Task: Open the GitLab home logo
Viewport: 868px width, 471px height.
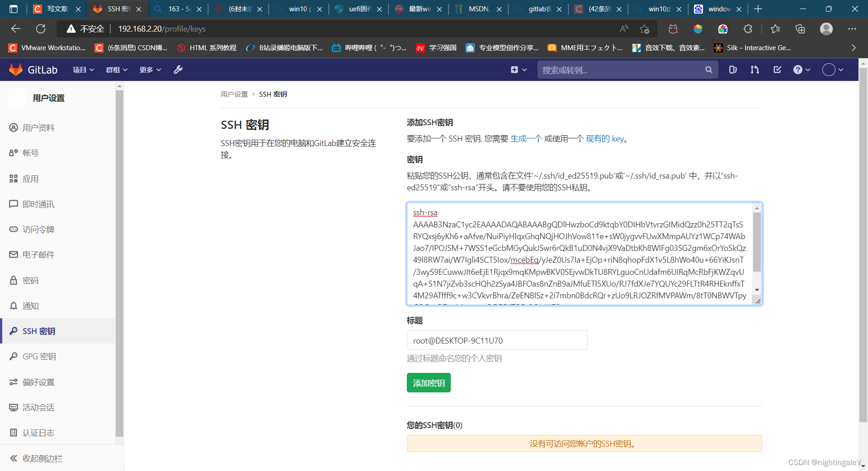Action: 33,70
